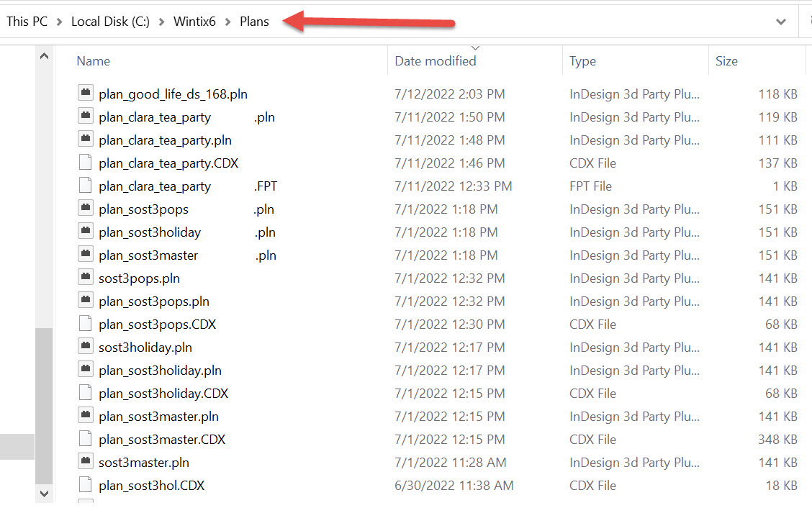Click icon of plan_sost3pops.pln 141 KB
Viewport: 812px width, 513px height.
click(86, 300)
